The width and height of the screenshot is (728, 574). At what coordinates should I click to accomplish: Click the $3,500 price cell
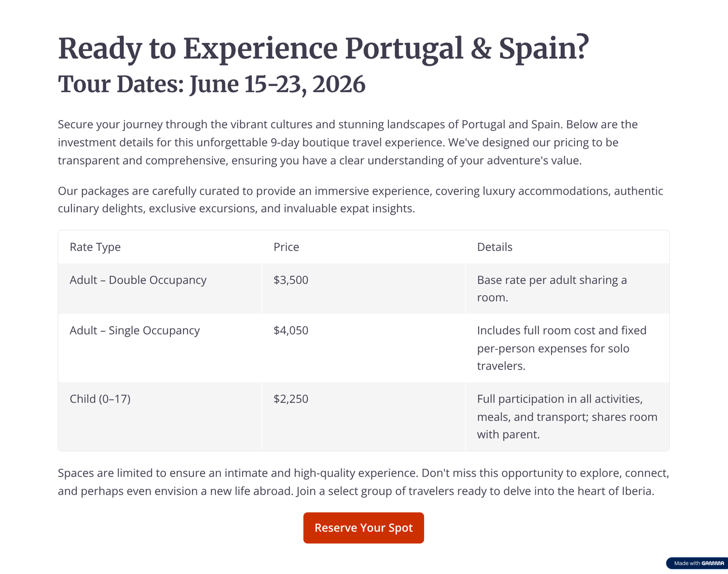tap(291, 280)
